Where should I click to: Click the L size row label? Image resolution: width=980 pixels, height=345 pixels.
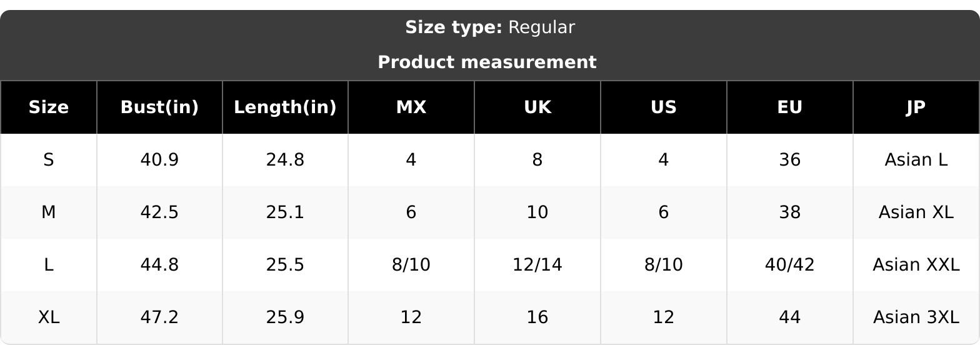pyautogui.click(x=48, y=265)
